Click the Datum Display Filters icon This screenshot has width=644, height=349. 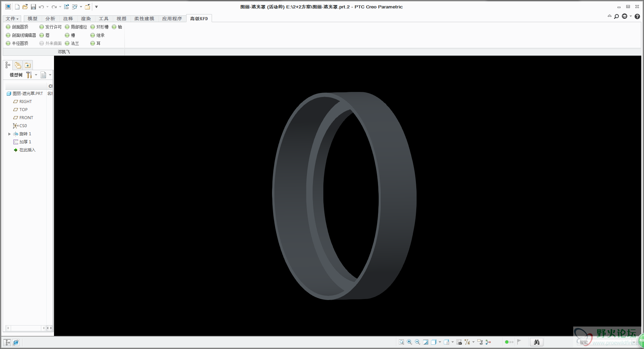(467, 342)
